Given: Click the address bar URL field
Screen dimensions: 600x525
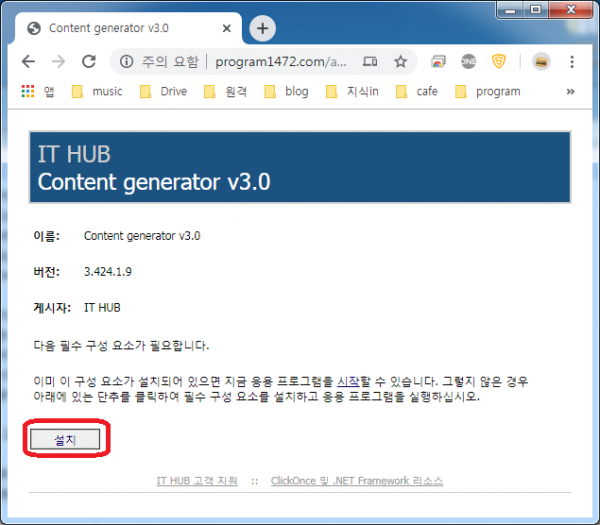Looking at the screenshot, I should tap(280, 61).
